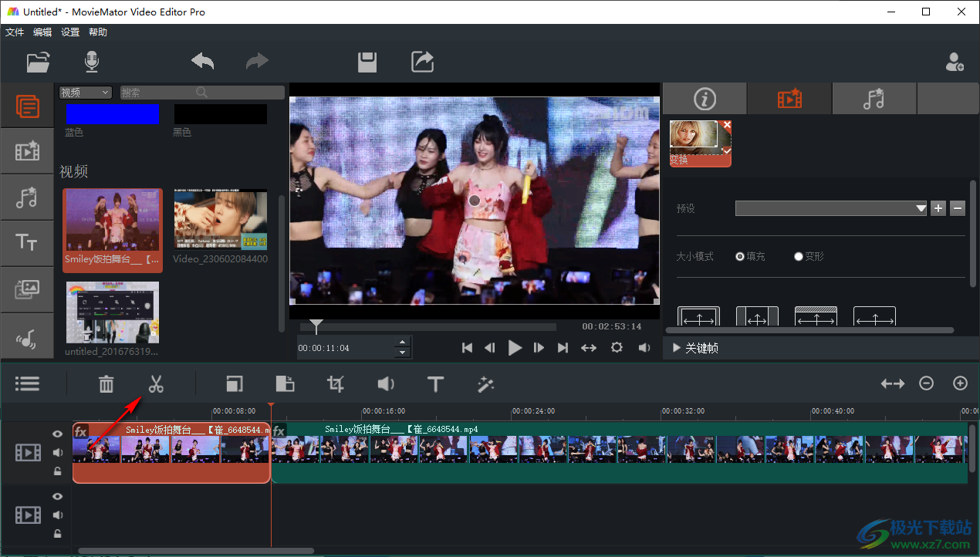The image size is (980, 557).
Task: Step back one frame
Action: click(x=489, y=348)
